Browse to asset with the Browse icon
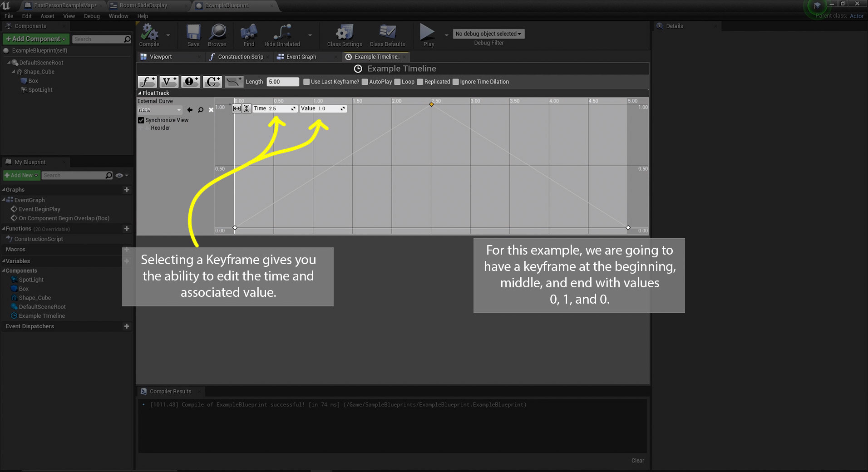Viewport: 868px width, 472px height. 217,35
